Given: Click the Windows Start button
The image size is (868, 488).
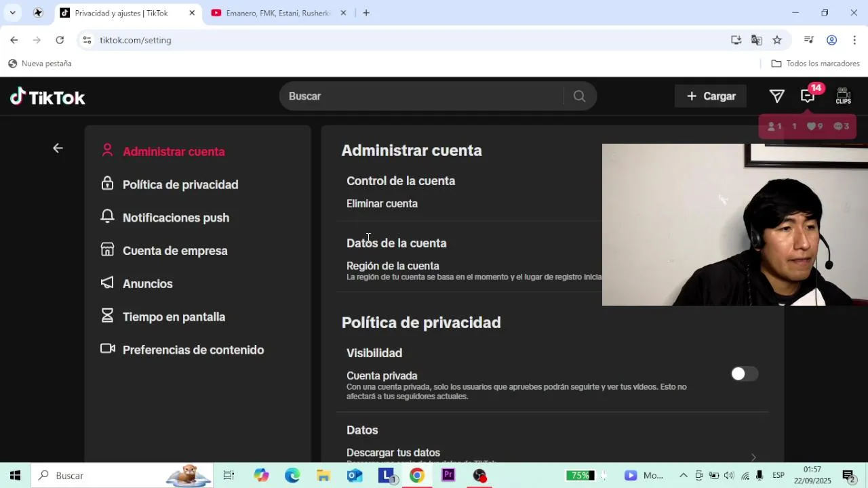Looking at the screenshot, I should [x=15, y=475].
